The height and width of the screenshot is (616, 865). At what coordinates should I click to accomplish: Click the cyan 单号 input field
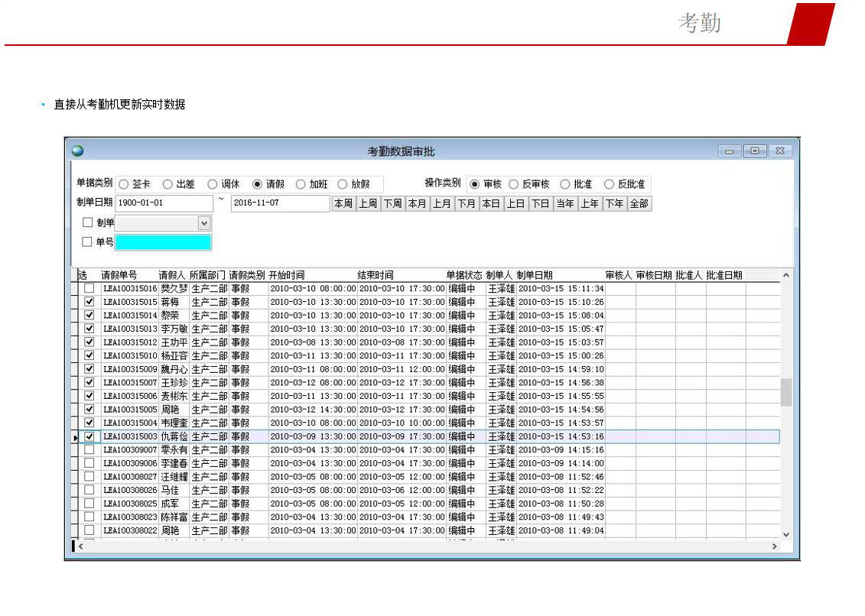click(163, 242)
